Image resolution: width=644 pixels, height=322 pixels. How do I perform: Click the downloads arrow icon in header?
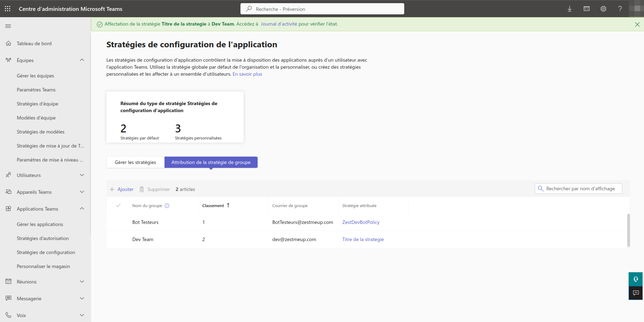569,9
